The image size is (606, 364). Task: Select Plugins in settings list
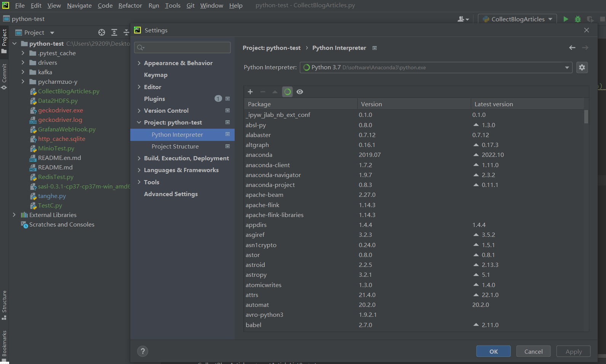pos(155,99)
